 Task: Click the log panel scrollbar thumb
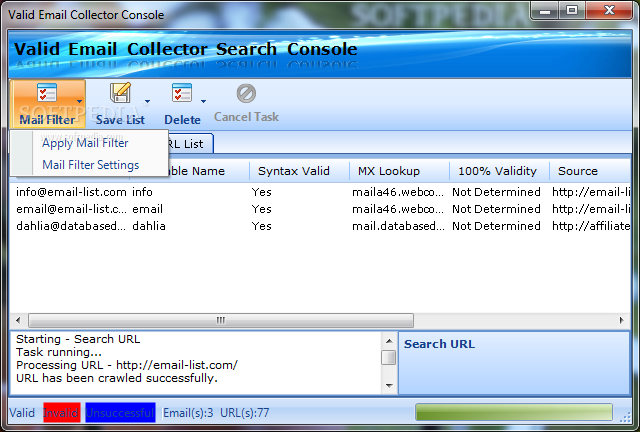coord(389,358)
